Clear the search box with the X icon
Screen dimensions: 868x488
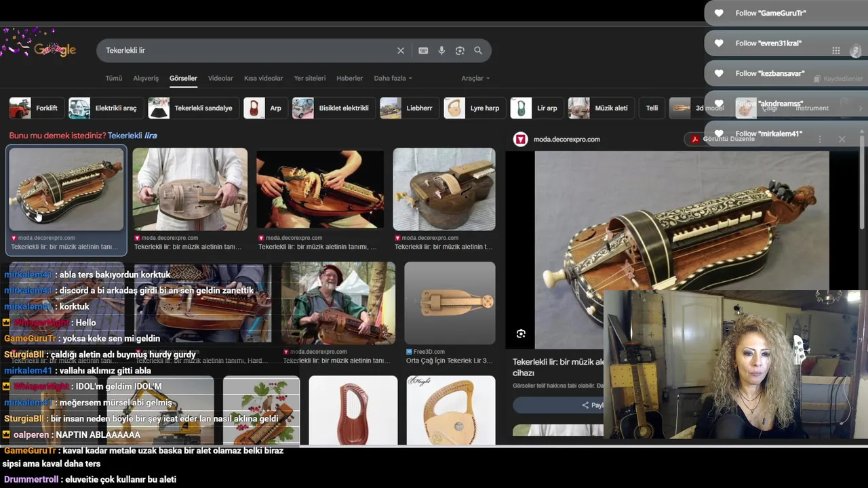[x=401, y=51]
